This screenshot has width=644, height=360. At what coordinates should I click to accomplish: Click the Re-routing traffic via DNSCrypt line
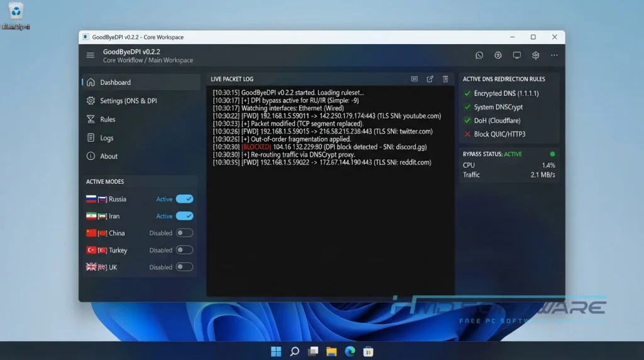[x=284, y=155]
